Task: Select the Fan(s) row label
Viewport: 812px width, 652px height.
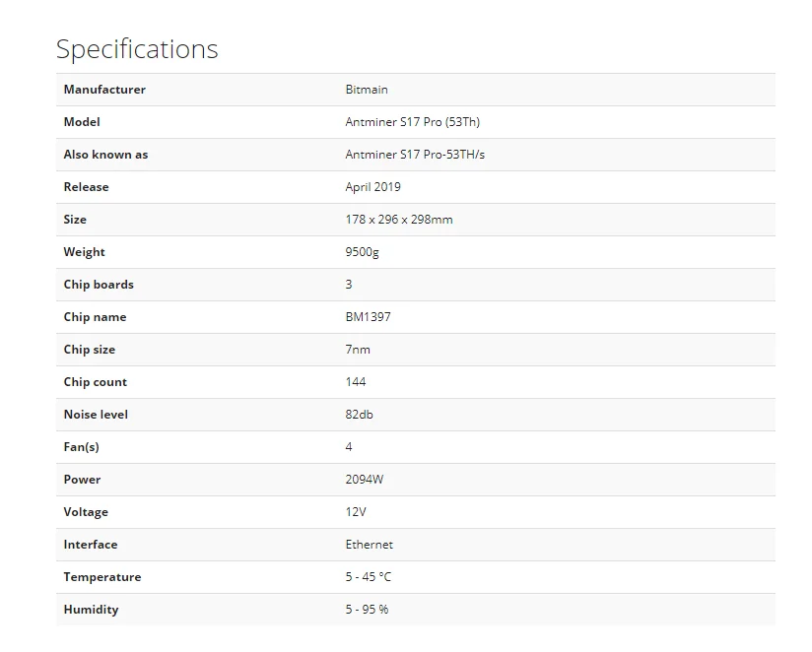Action: (x=82, y=447)
